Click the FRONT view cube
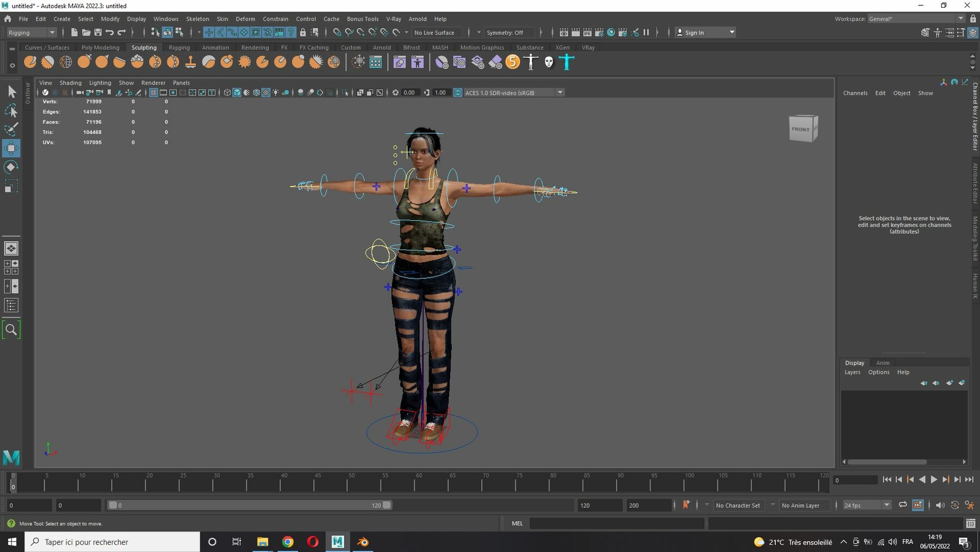Viewport: 980px width, 552px height. tap(803, 129)
